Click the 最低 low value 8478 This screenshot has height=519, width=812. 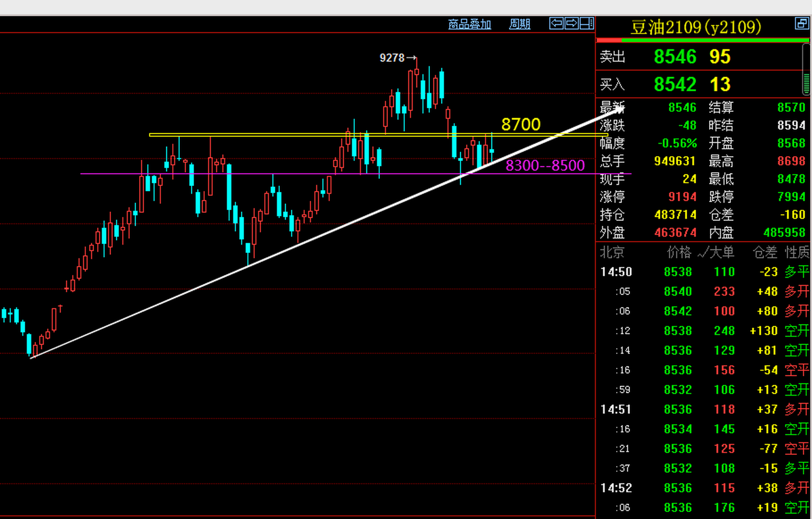791,179
